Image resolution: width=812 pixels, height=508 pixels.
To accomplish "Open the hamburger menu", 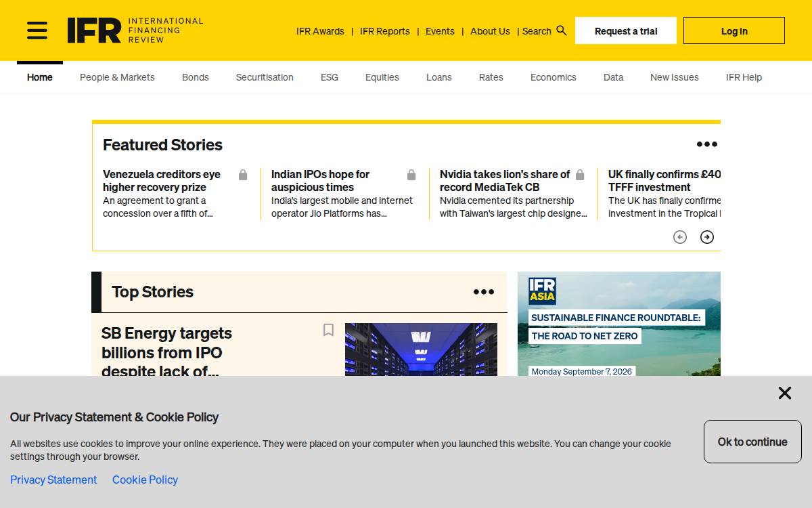I will 37,30.
